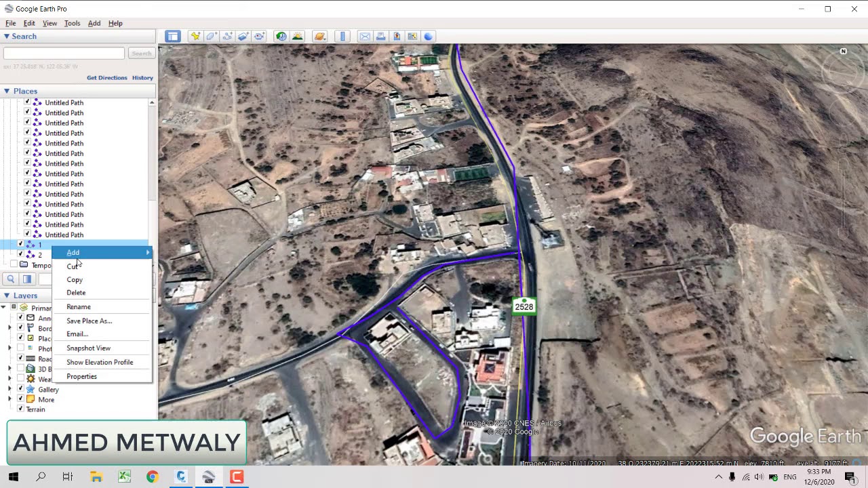Click the 2528 road shield label on map
Viewport: 868px width, 488px height.
click(x=524, y=306)
